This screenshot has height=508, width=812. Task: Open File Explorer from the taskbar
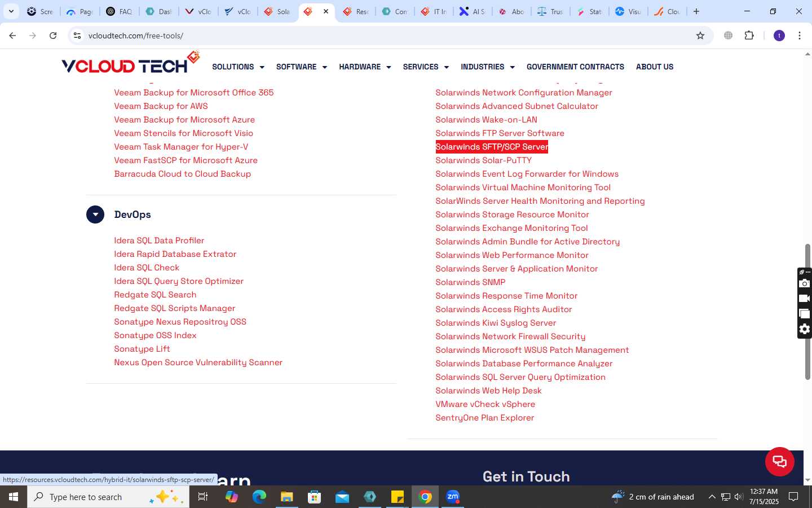(287, 497)
